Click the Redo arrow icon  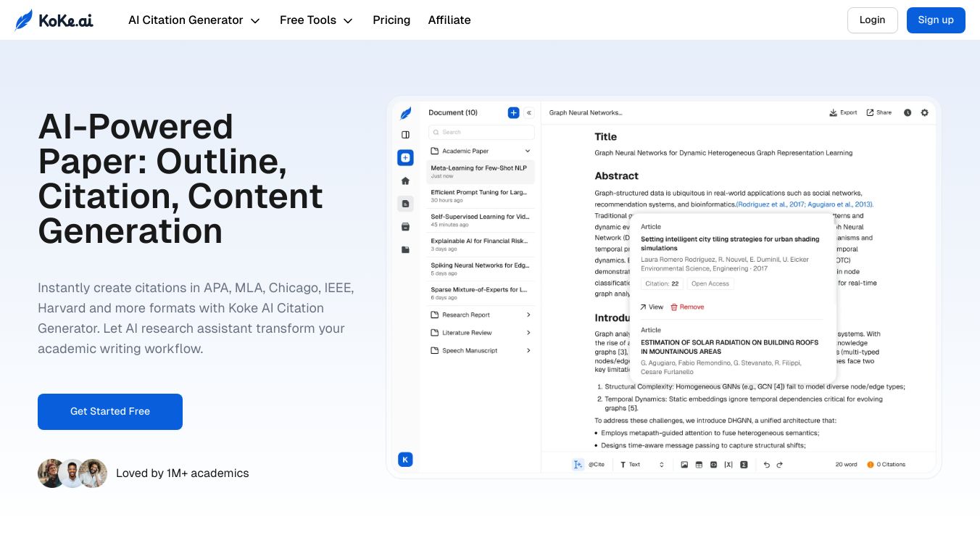tap(780, 465)
